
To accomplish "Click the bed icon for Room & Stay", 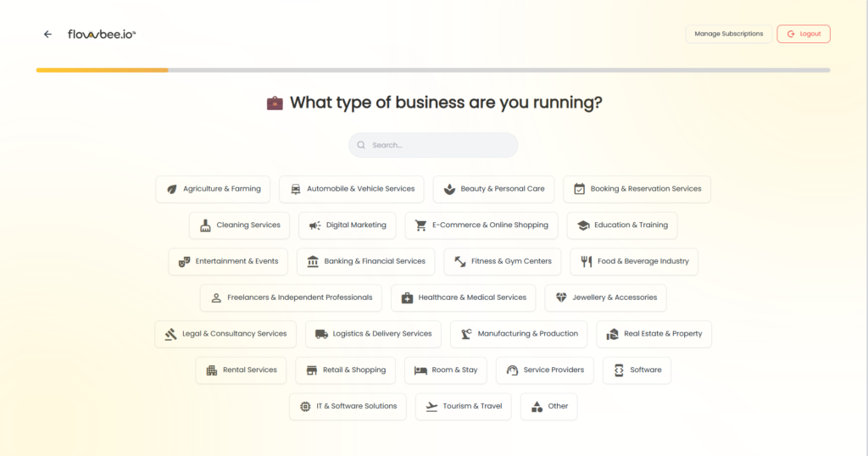I will point(421,370).
